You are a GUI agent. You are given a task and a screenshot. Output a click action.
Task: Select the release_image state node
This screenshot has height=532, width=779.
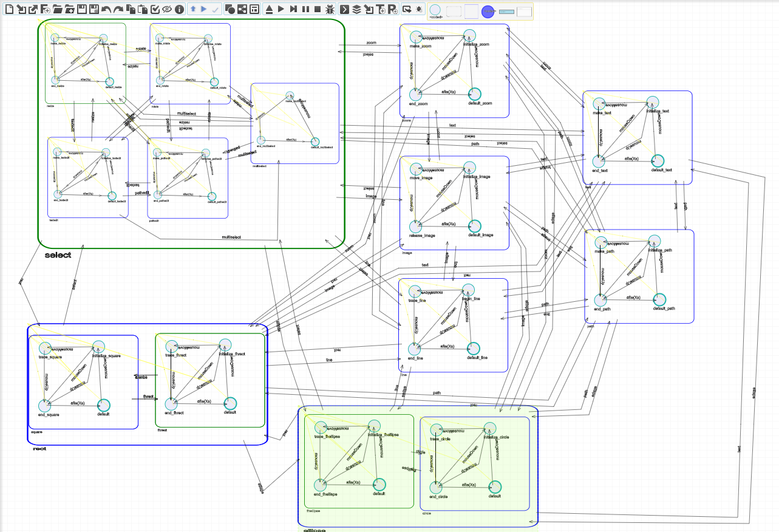coord(415,226)
